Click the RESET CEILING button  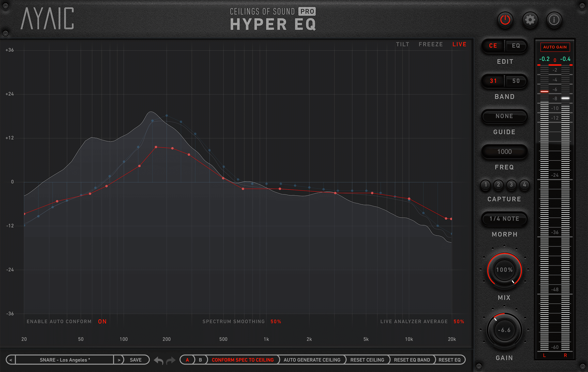(x=367, y=360)
